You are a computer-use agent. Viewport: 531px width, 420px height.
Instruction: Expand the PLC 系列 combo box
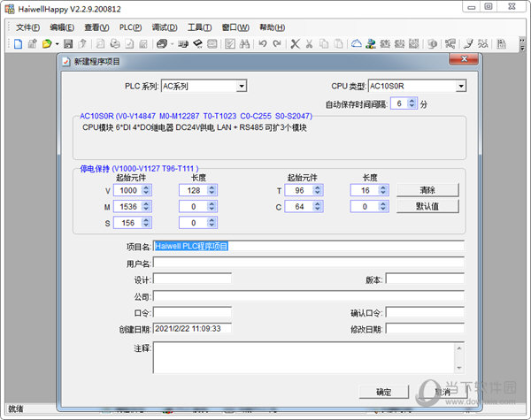[241, 86]
